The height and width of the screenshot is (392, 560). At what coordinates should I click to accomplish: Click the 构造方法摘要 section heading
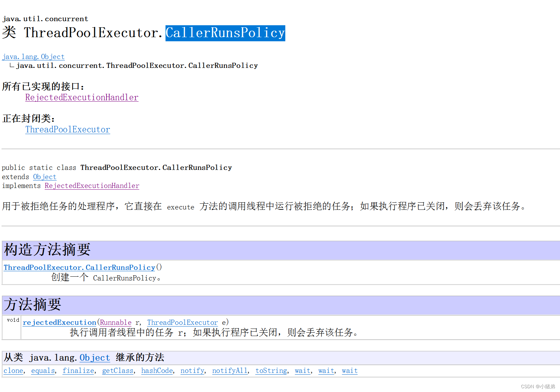tap(47, 250)
